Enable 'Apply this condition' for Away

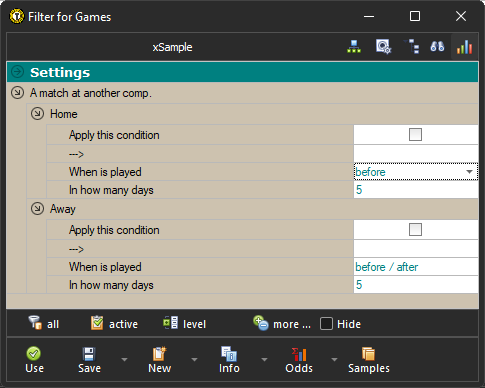pos(415,229)
